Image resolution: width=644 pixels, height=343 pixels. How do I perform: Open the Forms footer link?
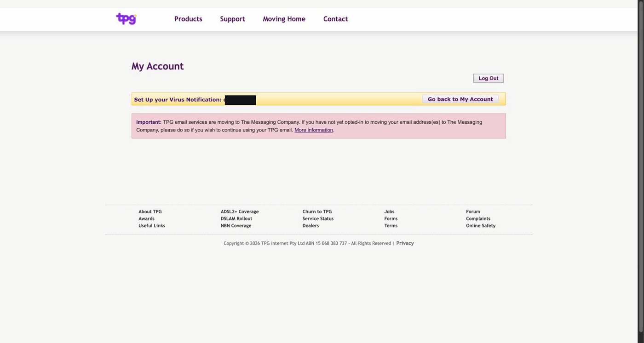click(391, 218)
